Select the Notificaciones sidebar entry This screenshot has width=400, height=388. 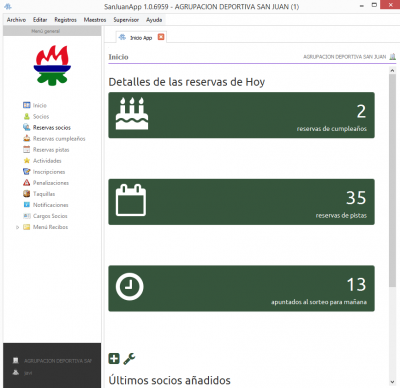(x=46, y=205)
